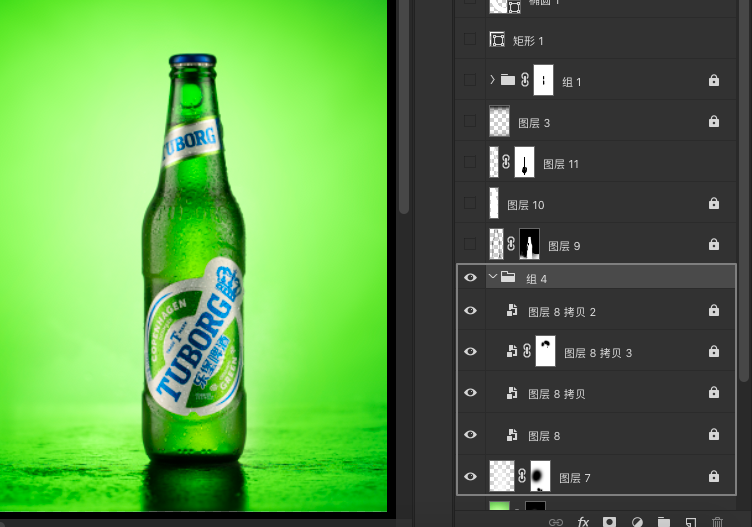Select layer name 图层 3
The width and height of the screenshot is (752, 527).
(534, 123)
